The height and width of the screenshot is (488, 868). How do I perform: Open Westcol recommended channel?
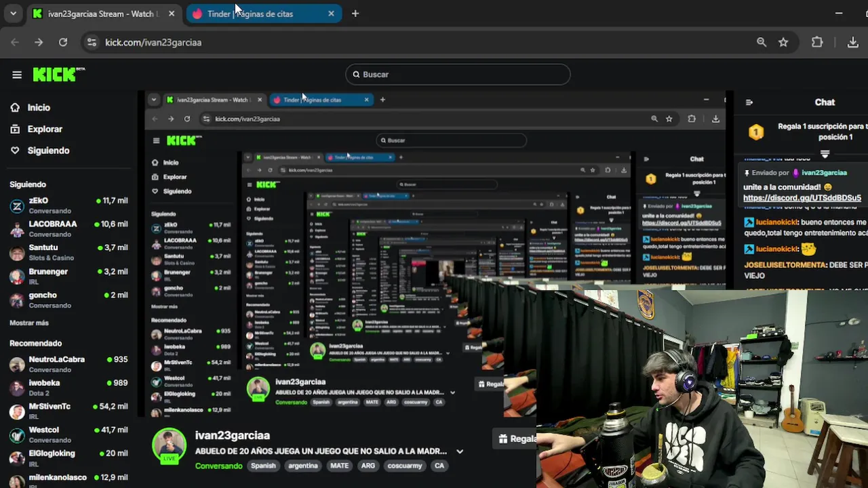tap(68, 434)
